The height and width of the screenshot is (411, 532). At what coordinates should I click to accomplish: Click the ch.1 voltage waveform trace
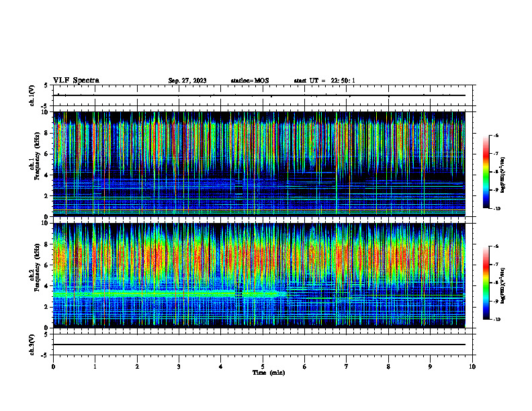coord(259,95)
